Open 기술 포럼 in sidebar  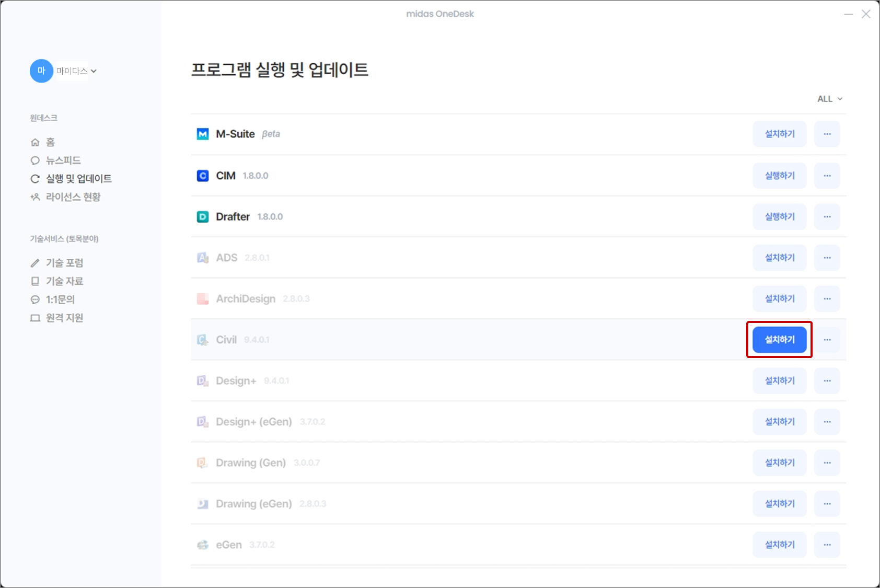(x=56, y=263)
